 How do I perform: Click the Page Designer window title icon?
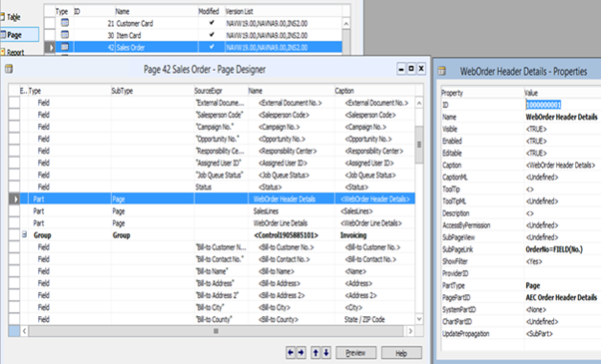(8, 69)
